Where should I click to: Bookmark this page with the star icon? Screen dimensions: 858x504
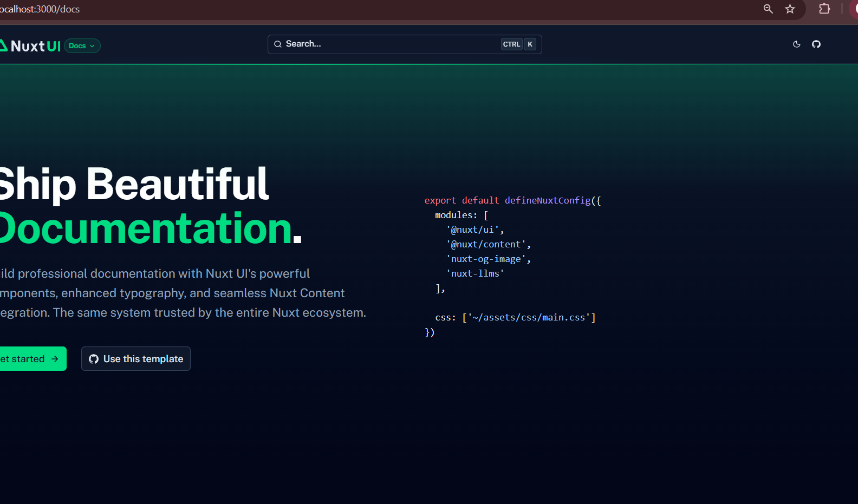point(790,9)
